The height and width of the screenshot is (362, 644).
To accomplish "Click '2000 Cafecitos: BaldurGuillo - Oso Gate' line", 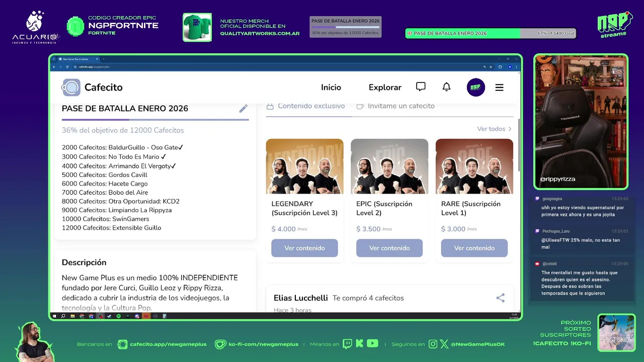I will [x=123, y=148].
